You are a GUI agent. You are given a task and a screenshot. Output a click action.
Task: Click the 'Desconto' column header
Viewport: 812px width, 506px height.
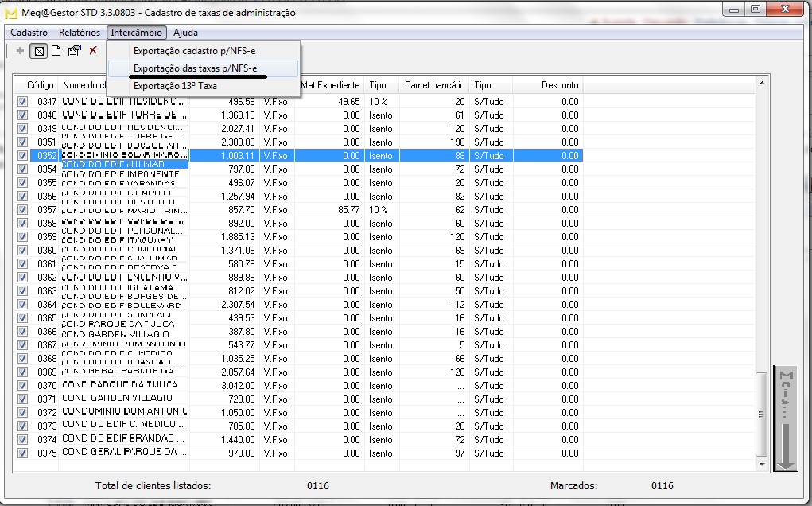coord(560,85)
